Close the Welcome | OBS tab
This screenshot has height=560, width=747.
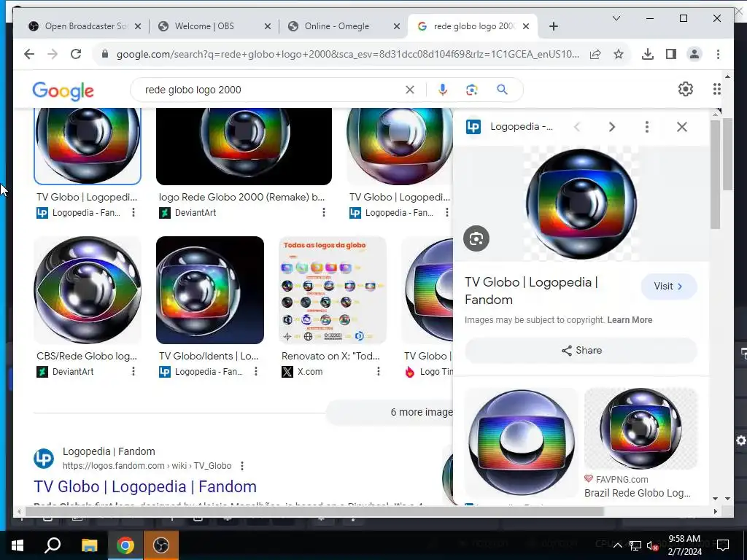pyautogui.click(x=267, y=26)
